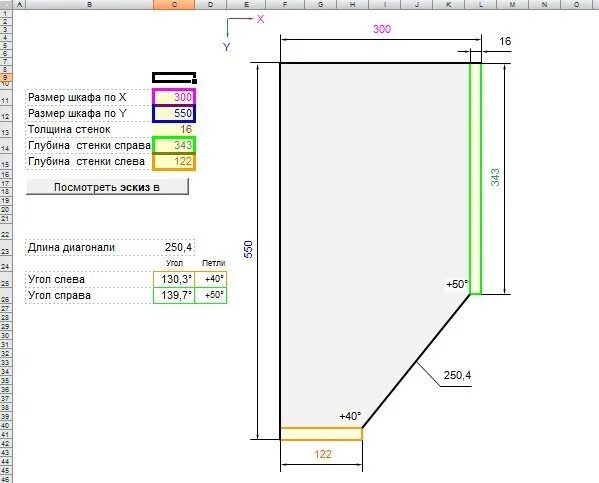599x483 pixels.
Task: Click the Y axis label
Action: point(227,47)
